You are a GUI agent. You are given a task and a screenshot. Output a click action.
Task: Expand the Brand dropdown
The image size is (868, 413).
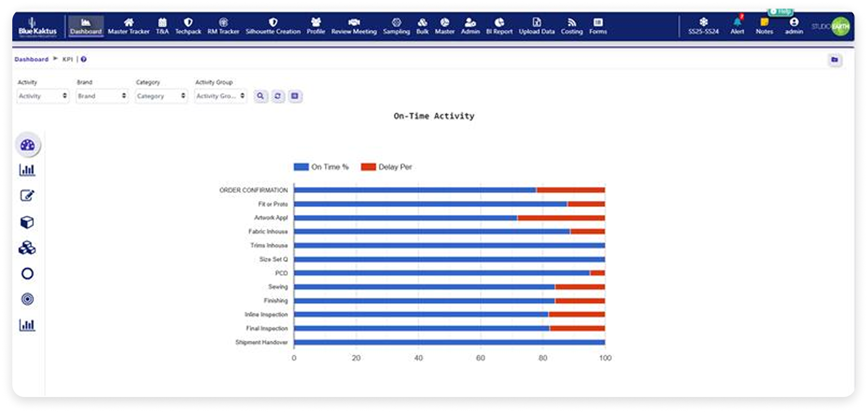[102, 96]
